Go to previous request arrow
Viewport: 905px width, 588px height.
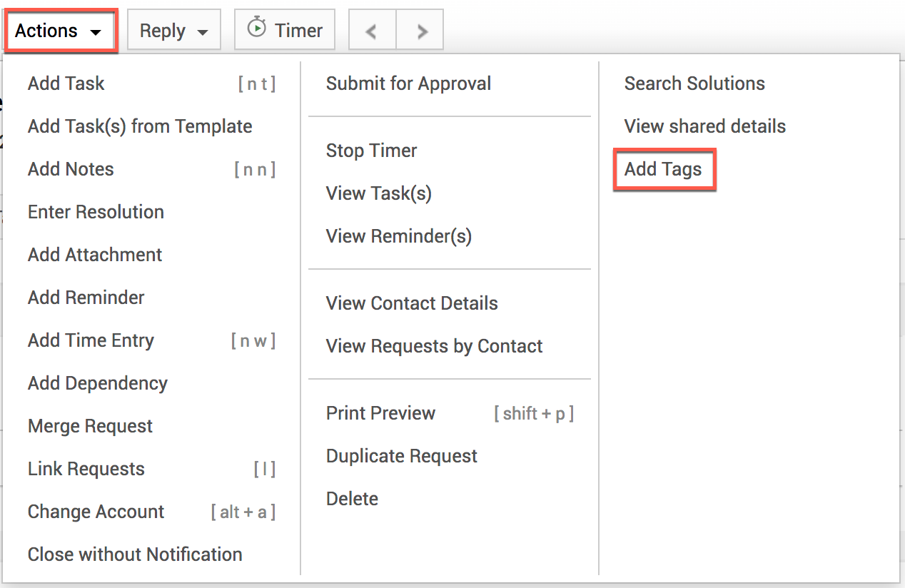point(371,31)
